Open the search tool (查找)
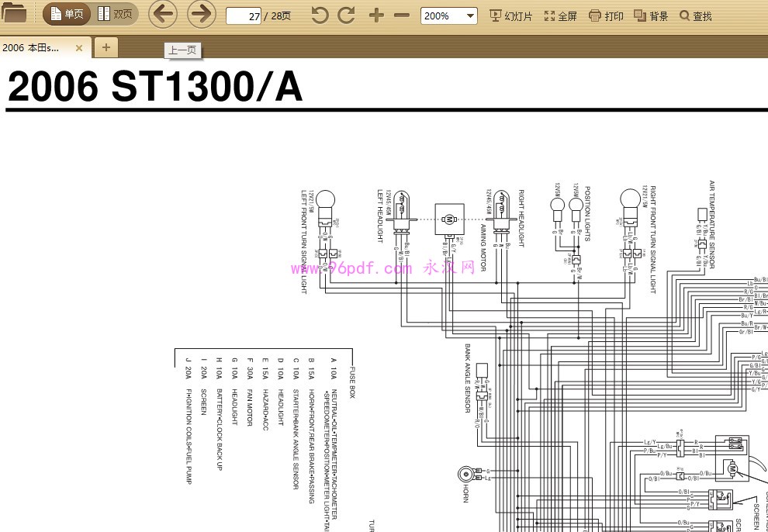Viewport: 768px width, 532px height. coord(696,16)
